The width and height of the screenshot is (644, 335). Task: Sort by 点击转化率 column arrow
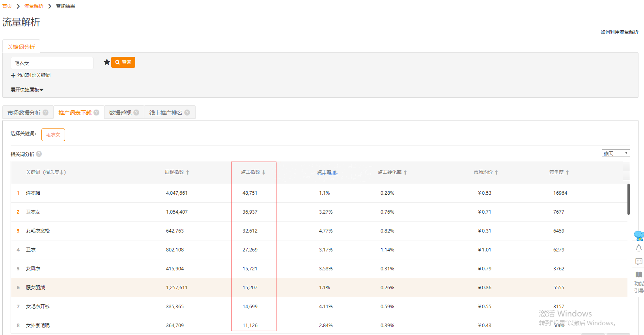point(405,172)
